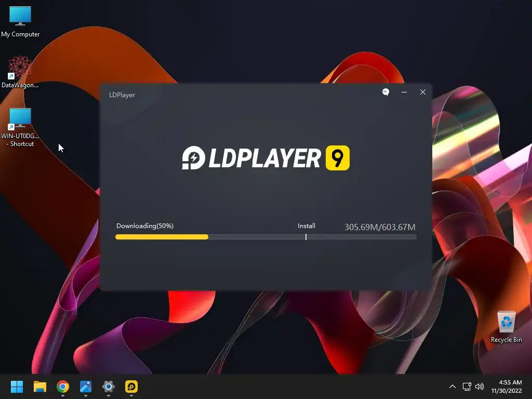
Task: Select the WIN-UT0DG Shortcut desktop icon
Action: point(20,127)
